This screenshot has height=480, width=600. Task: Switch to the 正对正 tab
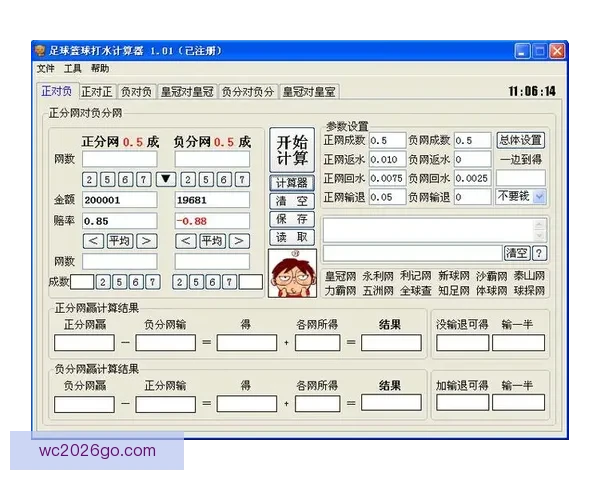tap(97, 92)
